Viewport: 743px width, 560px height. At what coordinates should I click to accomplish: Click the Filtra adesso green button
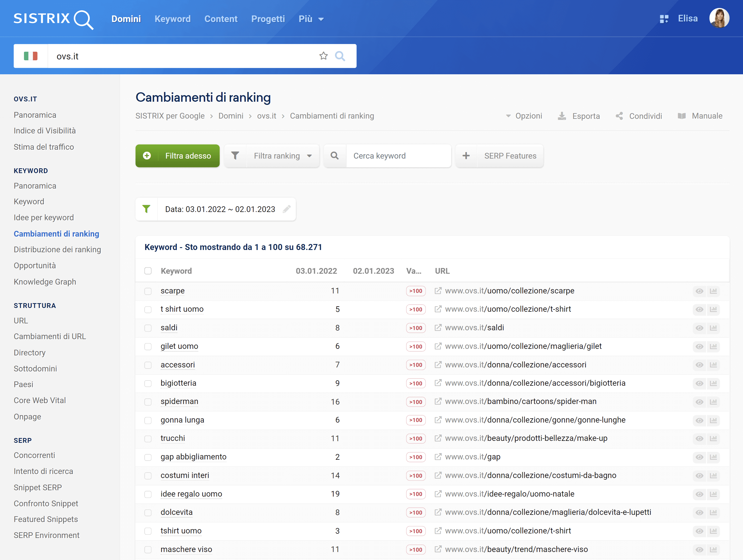(177, 156)
